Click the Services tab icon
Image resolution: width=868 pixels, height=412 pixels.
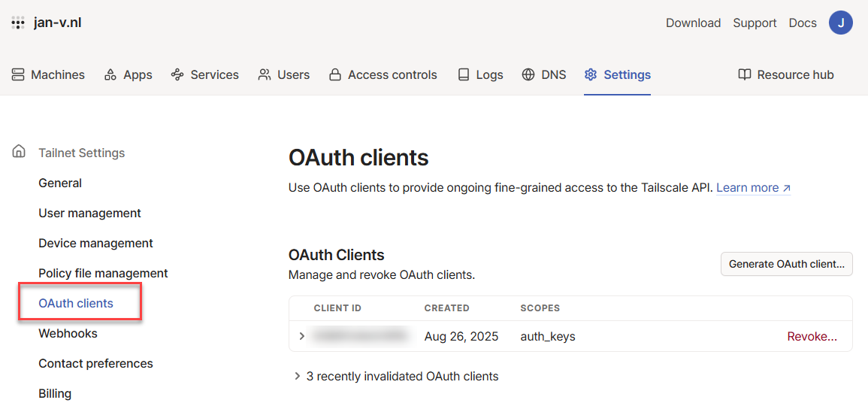click(x=177, y=74)
